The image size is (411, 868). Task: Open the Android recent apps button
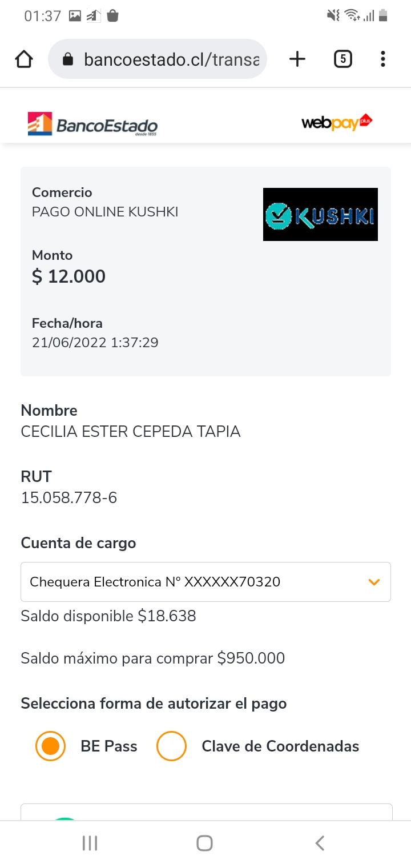90,843
